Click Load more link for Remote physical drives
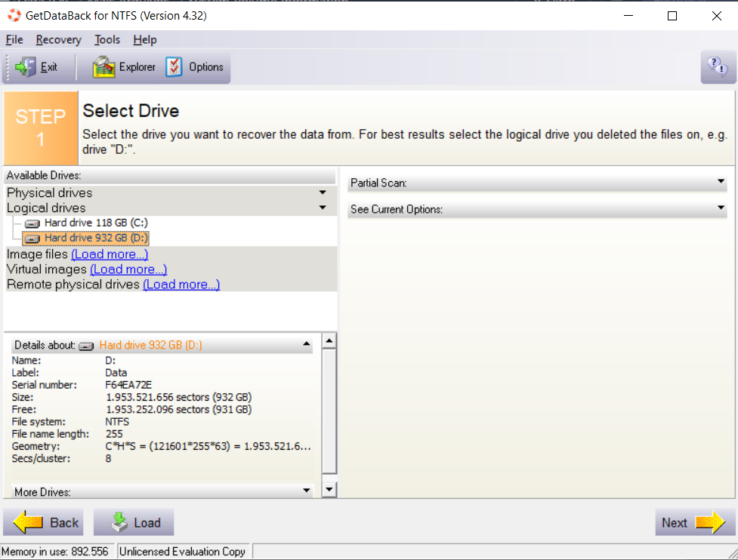Image resolution: width=738 pixels, height=560 pixels. pos(181,285)
